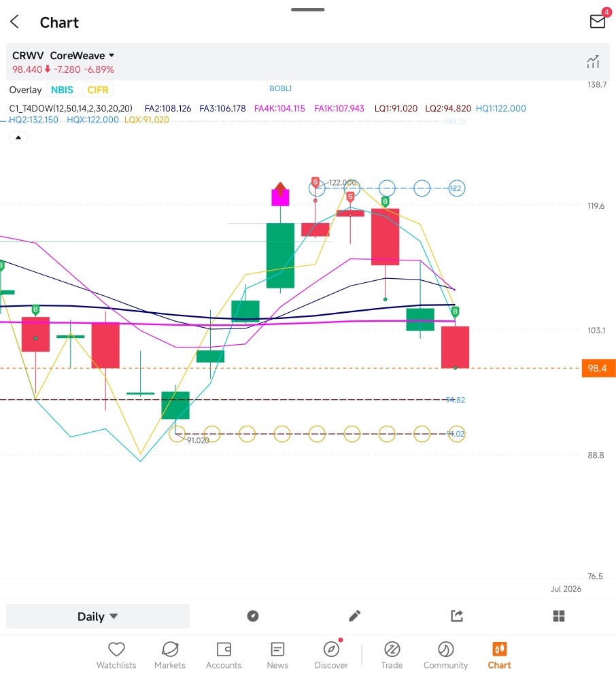The height and width of the screenshot is (676, 616).
Task: Open the pencil drawing tool
Action: point(354,616)
